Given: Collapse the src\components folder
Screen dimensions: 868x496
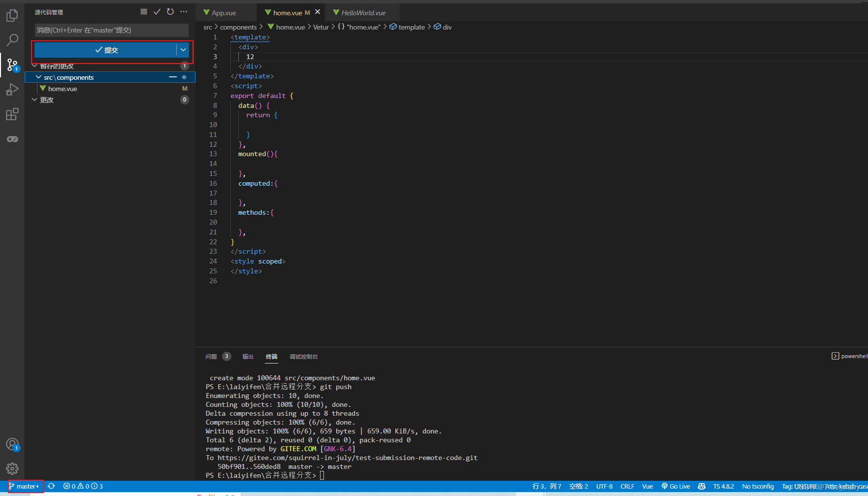Looking at the screenshot, I should (38, 77).
